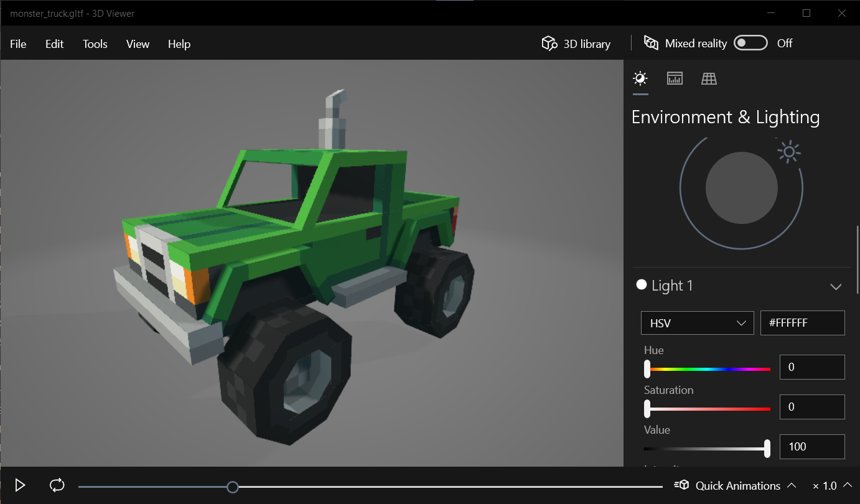Toggle Light 1 on or off

(x=641, y=284)
